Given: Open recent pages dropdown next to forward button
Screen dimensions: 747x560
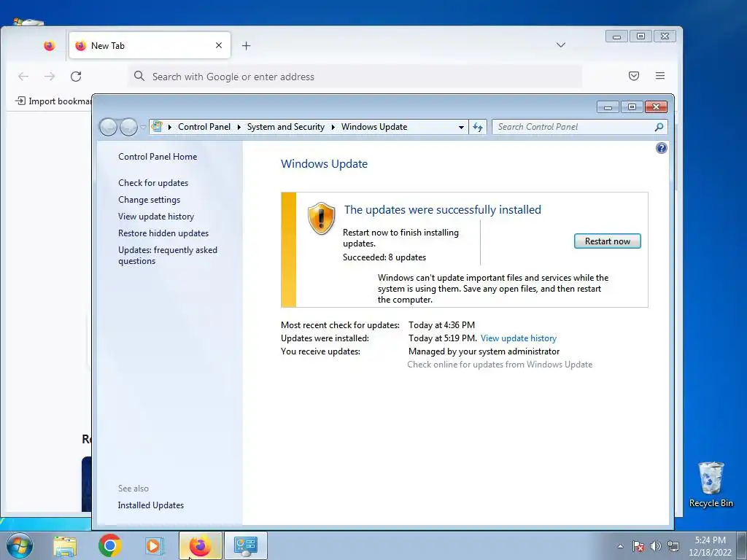Looking at the screenshot, I should click(143, 127).
